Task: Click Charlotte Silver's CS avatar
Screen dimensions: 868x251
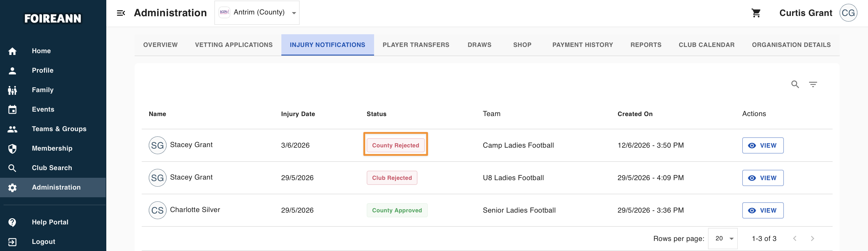Action: 157,211
